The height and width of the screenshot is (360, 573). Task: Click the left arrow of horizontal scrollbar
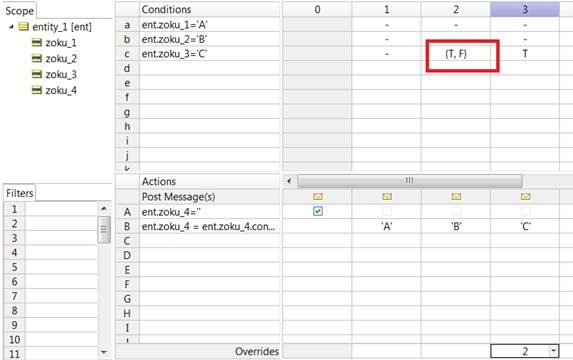(289, 181)
